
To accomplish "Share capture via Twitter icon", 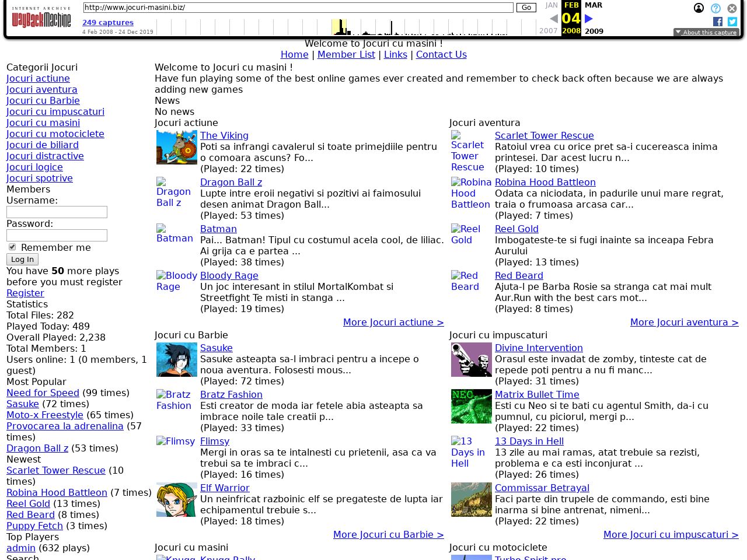I will pos(732,22).
